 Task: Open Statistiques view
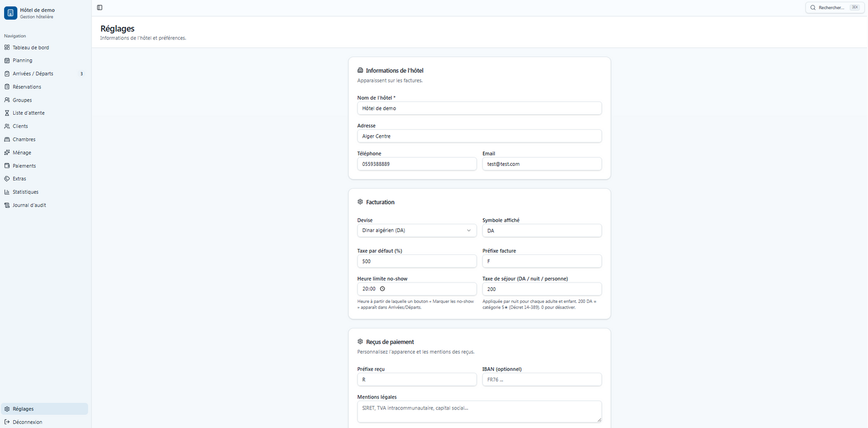pos(45,192)
